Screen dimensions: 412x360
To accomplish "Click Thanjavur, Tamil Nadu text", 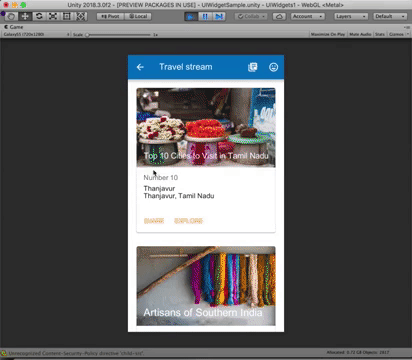I will (179, 196).
